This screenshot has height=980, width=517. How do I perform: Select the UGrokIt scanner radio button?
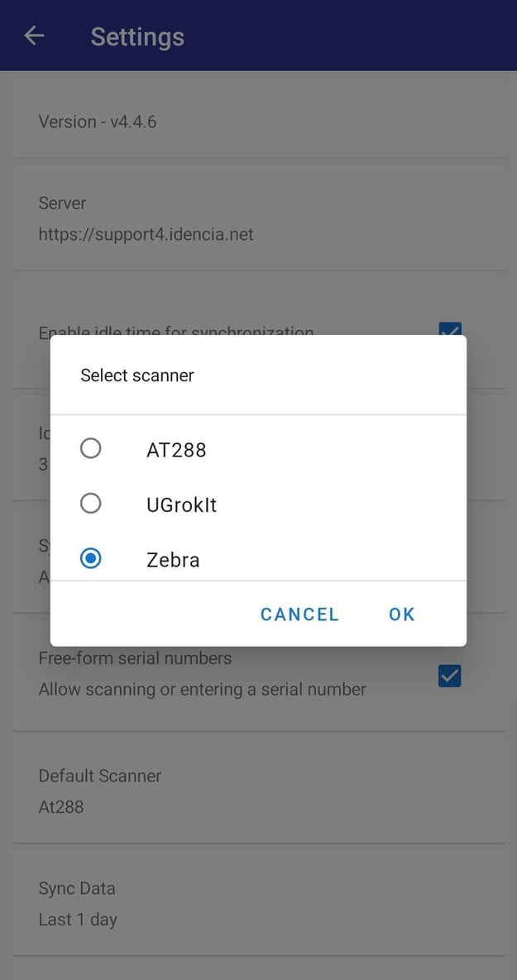coord(91,504)
